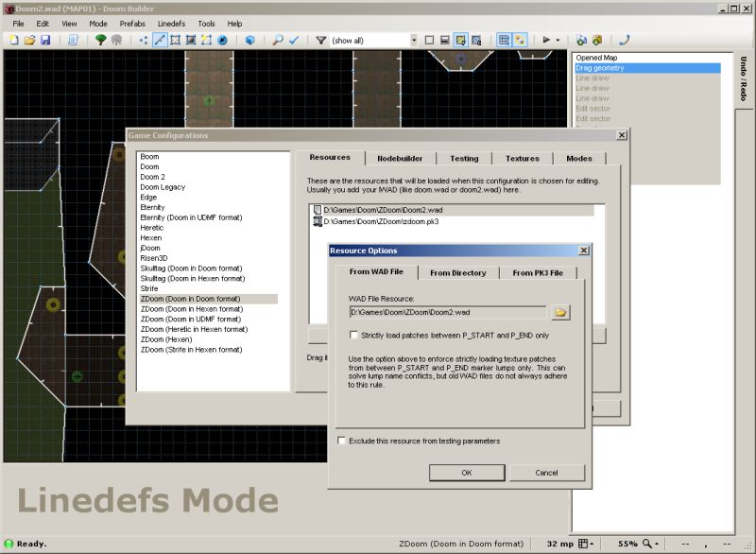Image resolution: width=756 pixels, height=554 pixels.
Task: Toggle the snap to grid icon
Action: click(504, 41)
